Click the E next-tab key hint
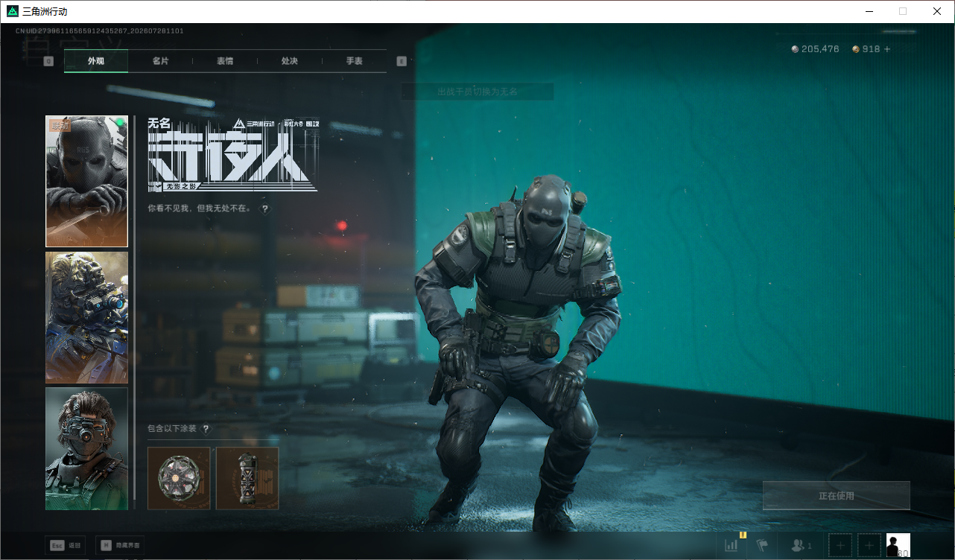955x560 pixels. (402, 61)
